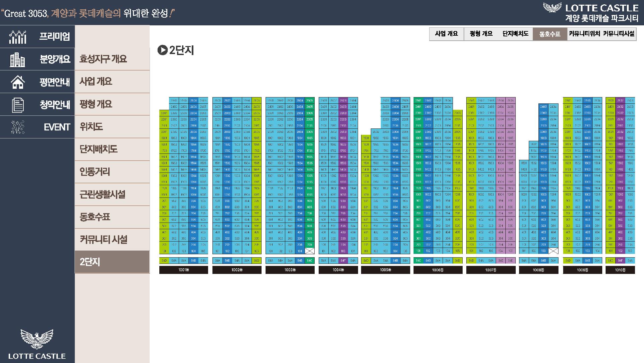Click the 1002동 building label
The image size is (644, 363).
coord(237,270)
